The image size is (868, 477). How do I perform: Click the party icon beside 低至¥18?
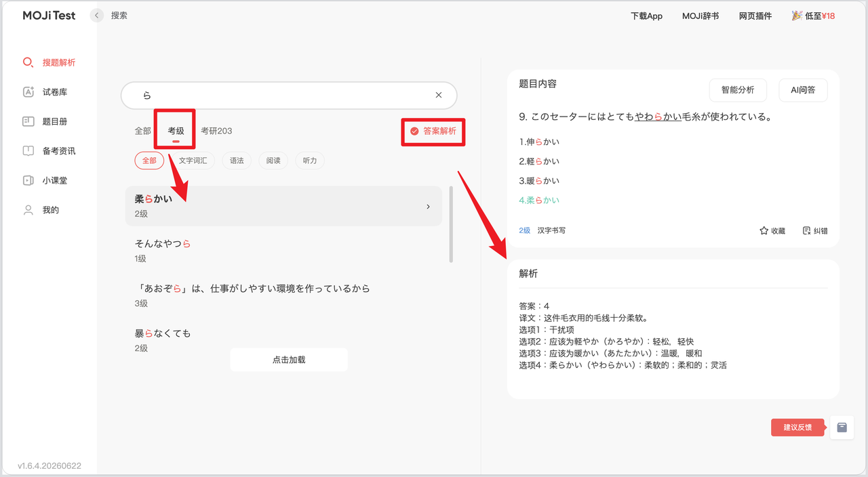797,16
